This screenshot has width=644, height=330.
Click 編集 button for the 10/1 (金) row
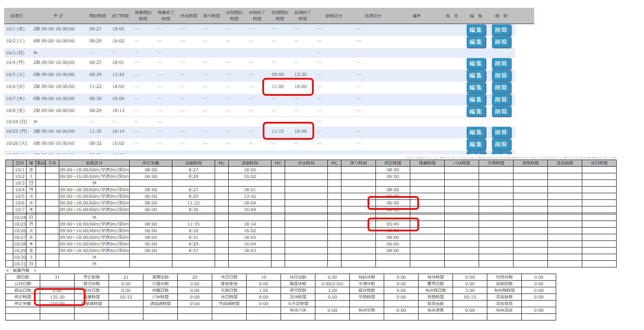click(476, 30)
